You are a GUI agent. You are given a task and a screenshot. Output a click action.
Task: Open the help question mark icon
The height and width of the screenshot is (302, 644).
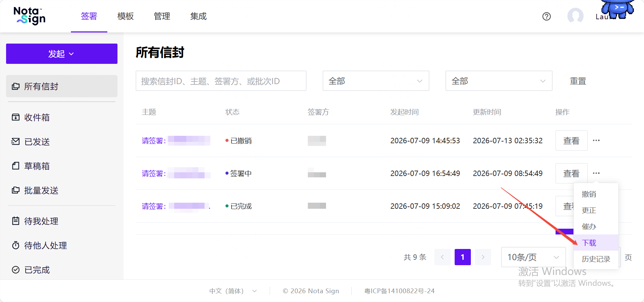pos(546,16)
